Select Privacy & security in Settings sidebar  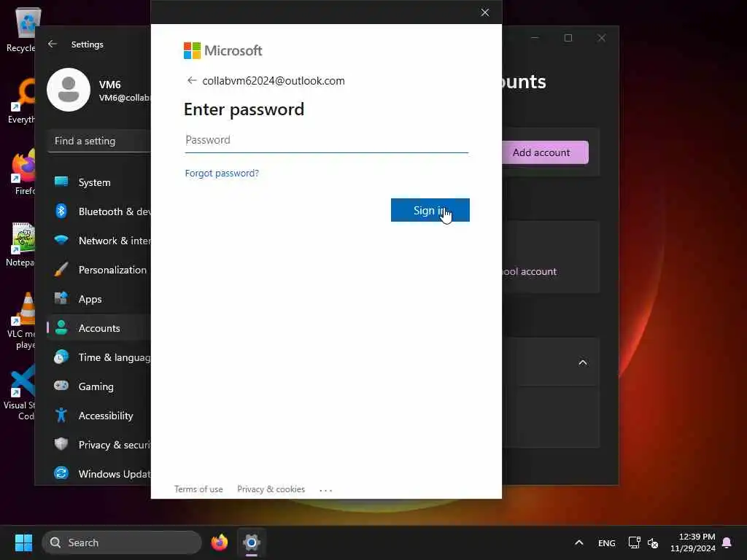pyautogui.click(x=99, y=445)
